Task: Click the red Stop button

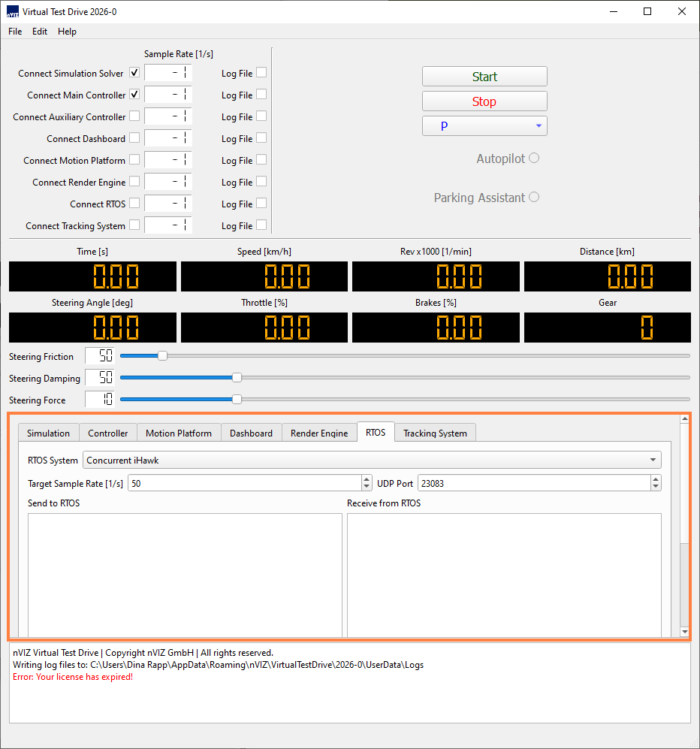Action: tap(484, 101)
